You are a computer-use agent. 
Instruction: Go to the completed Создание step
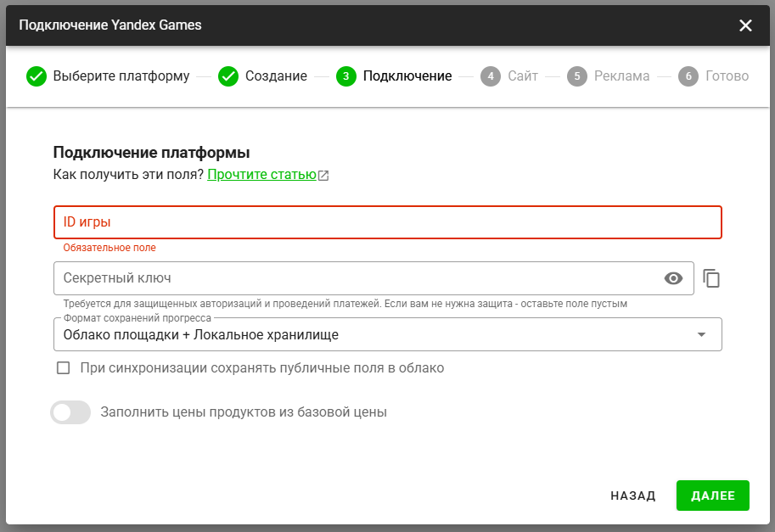(263, 76)
